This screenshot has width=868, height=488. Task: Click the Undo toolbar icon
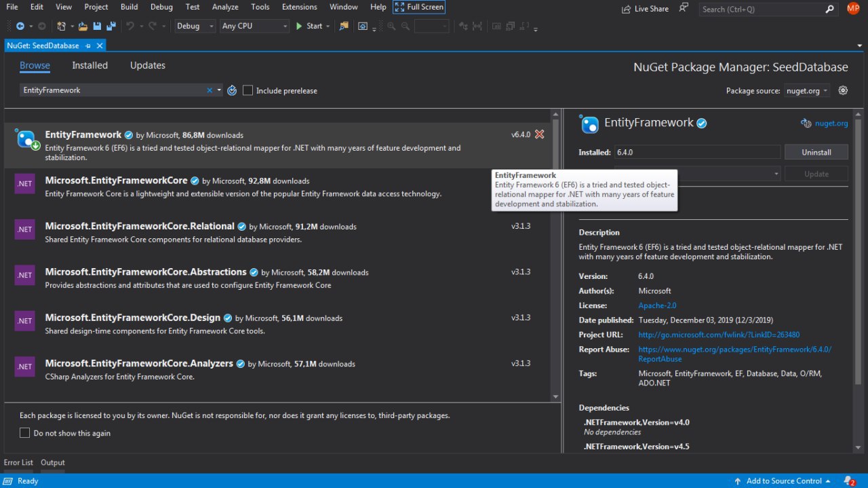(130, 26)
